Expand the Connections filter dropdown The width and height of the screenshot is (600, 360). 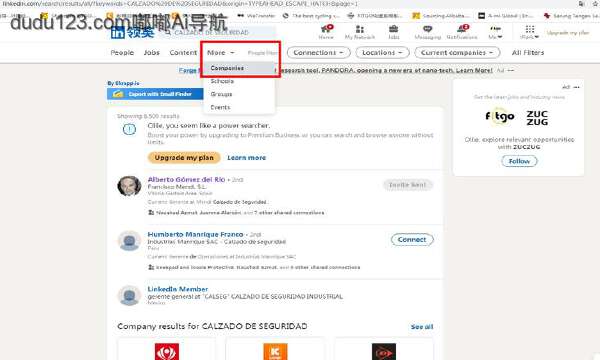[318, 52]
